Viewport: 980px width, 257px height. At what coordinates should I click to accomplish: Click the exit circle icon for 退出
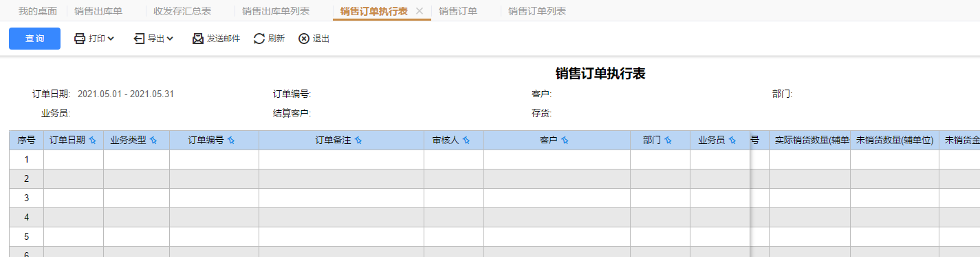click(x=304, y=39)
